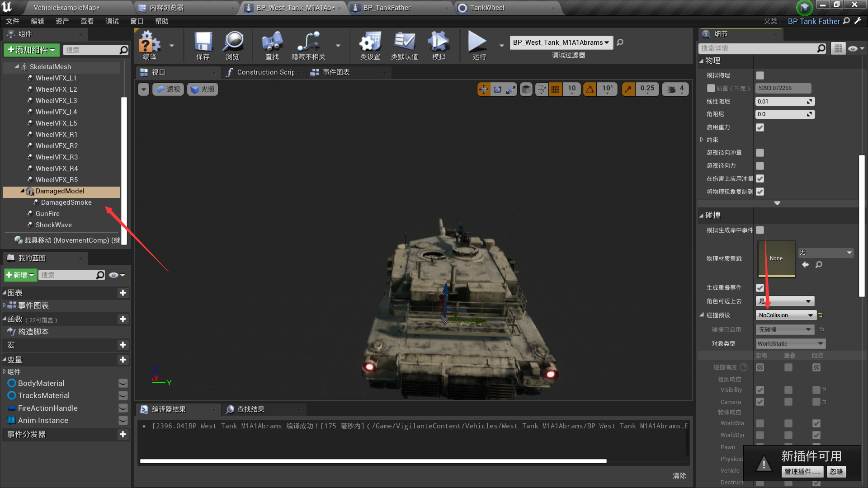
Task: Open debug filter BP_West_Tank_M1A1Abrams dropdown
Action: pos(561,42)
